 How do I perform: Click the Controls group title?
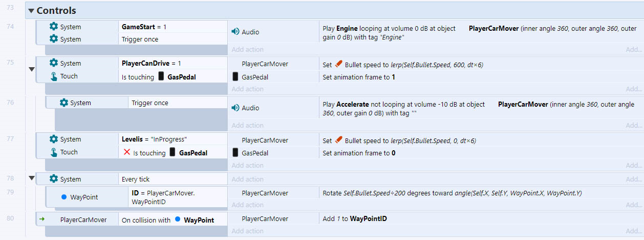(56, 11)
